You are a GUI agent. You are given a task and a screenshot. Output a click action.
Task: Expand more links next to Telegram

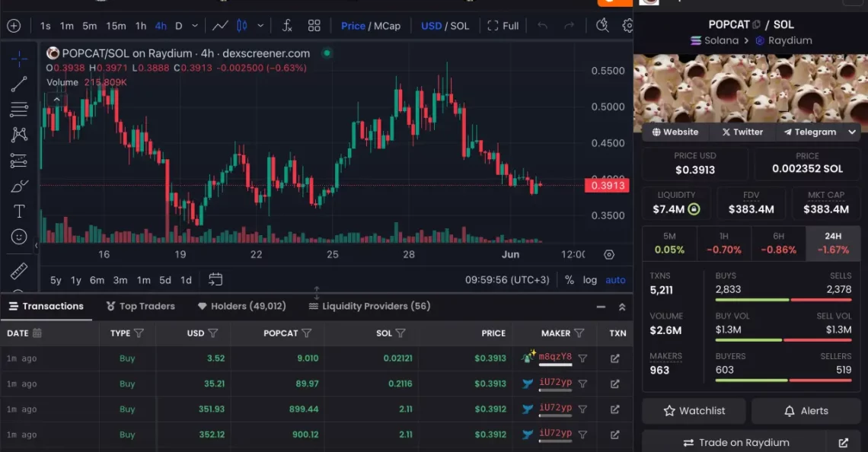852,132
